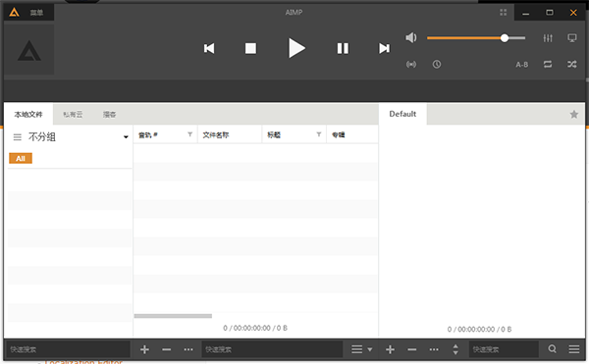Stop playback
Image resolution: width=589 pixels, height=364 pixels.
click(250, 48)
